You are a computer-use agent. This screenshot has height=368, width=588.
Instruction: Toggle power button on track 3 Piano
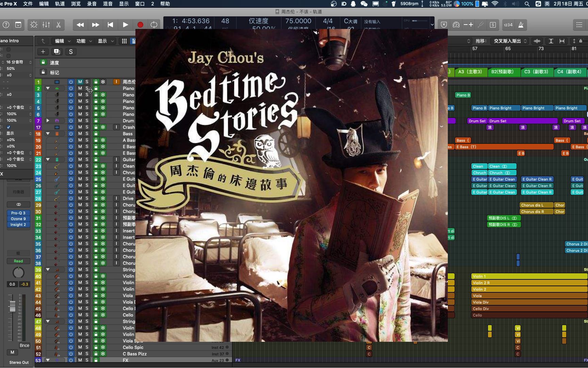[71, 95]
